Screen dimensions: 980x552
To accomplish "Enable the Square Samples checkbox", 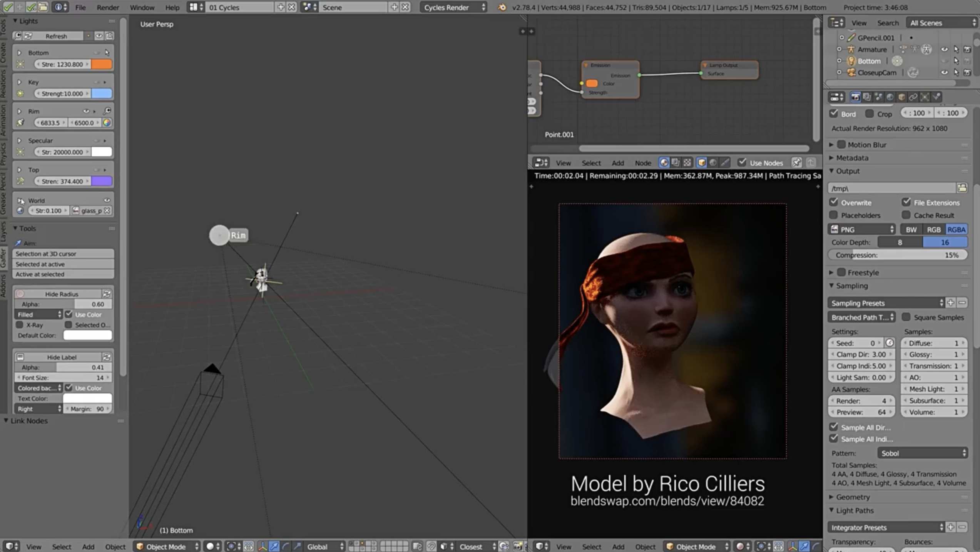I will [x=906, y=317].
